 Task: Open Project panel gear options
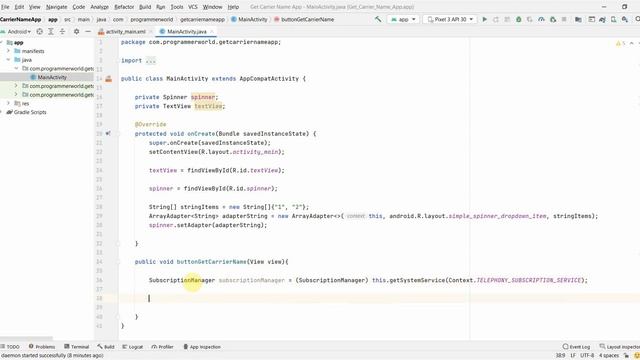pyautogui.click(x=76, y=31)
